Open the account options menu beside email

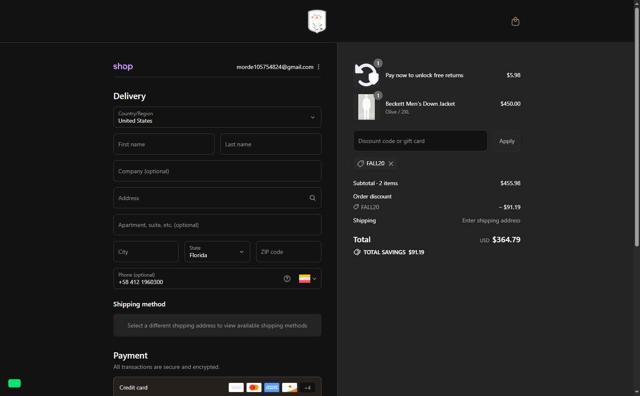click(x=318, y=67)
